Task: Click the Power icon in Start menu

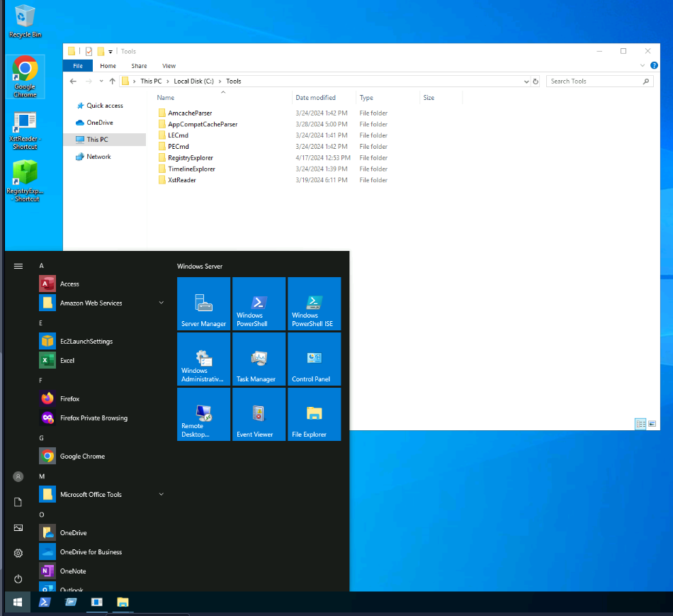Action: coord(18,579)
